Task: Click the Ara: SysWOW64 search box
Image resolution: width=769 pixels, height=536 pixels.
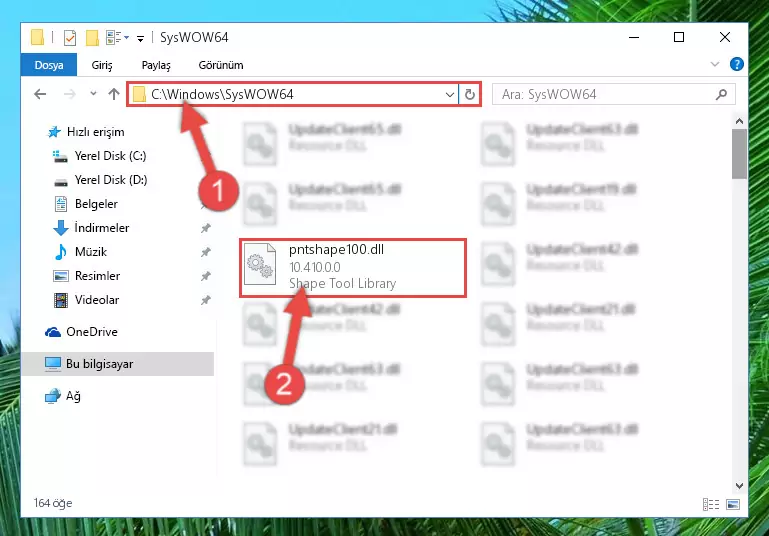Action: pyautogui.click(x=614, y=94)
